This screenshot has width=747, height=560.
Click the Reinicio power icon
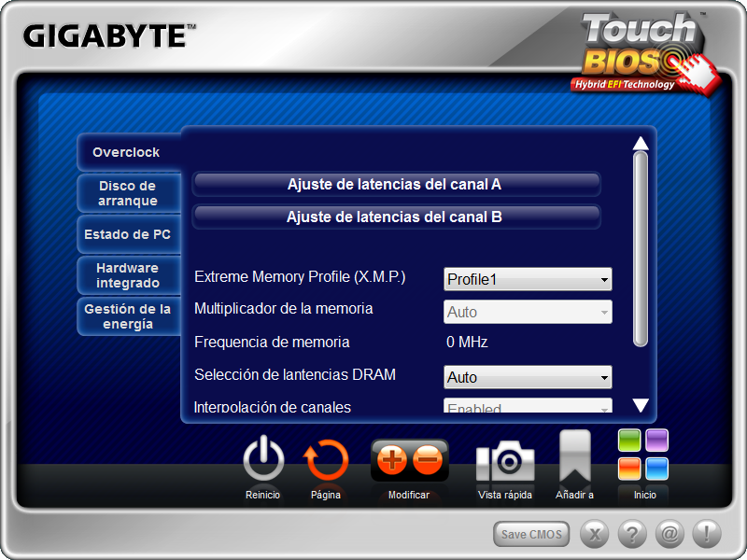tap(263, 460)
